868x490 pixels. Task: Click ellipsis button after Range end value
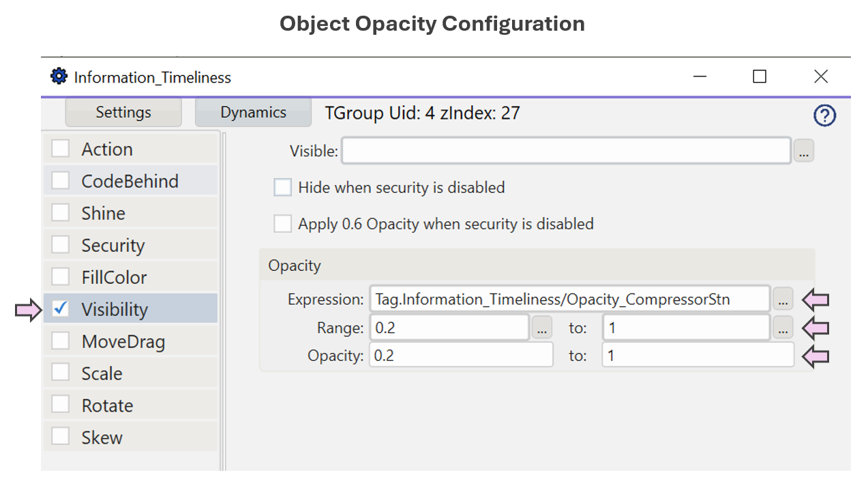click(783, 328)
